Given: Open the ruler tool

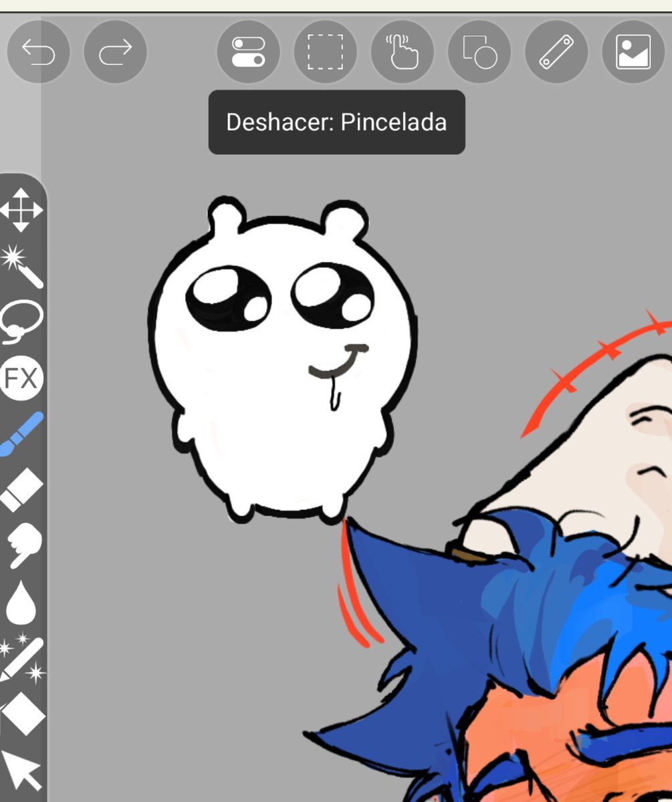Looking at the screenshot, I should pyautogui.click(x=556, y=52).
